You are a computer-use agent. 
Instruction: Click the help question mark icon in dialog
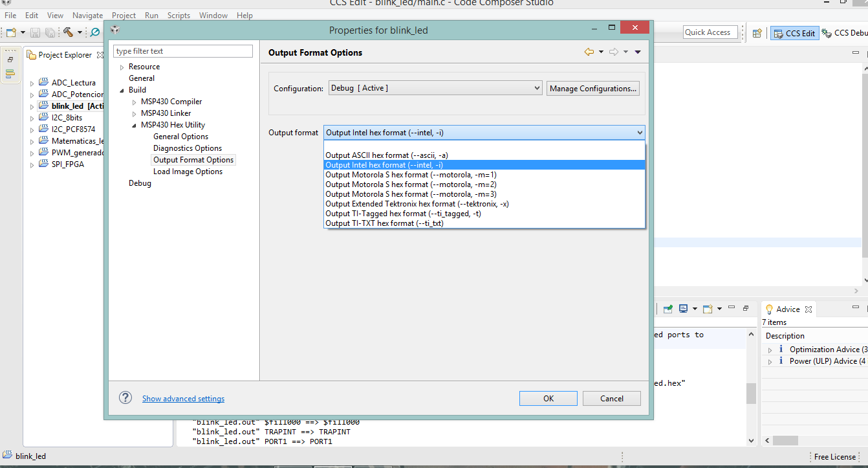pyautogui.click(x=125, y=397)
